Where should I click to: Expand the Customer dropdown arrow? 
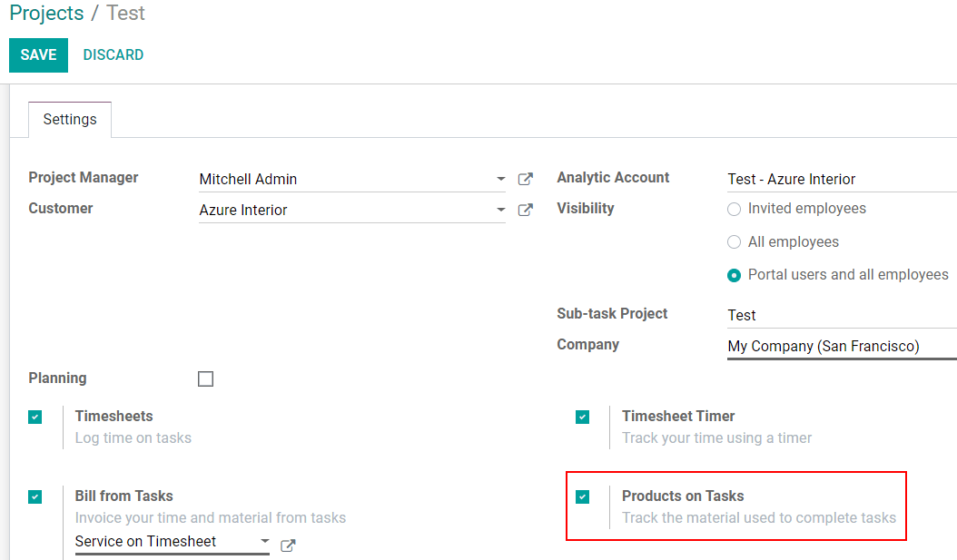(x=501, y=211)
